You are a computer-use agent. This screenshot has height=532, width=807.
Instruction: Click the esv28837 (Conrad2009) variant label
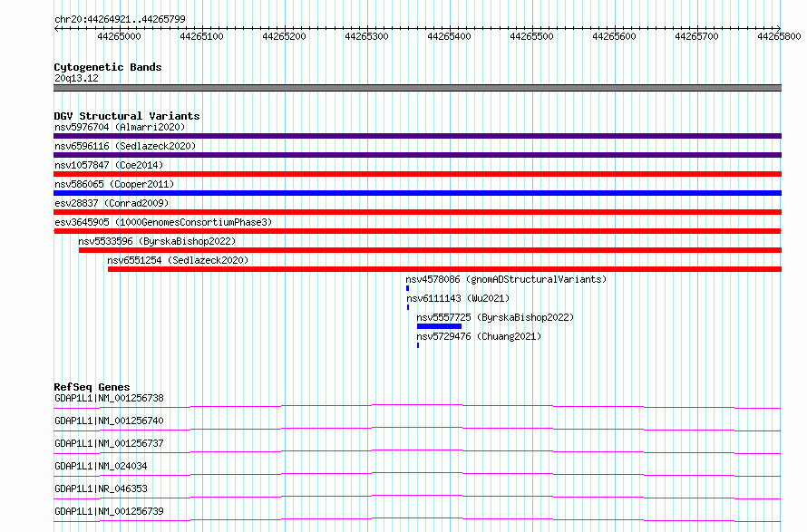point(112,203)
